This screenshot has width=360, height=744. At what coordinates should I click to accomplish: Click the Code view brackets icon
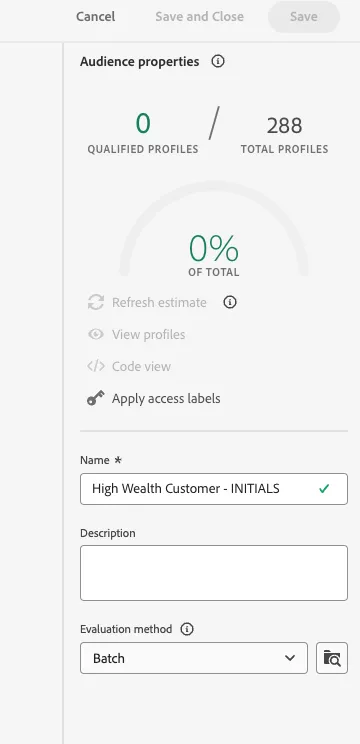pos(96,366)
